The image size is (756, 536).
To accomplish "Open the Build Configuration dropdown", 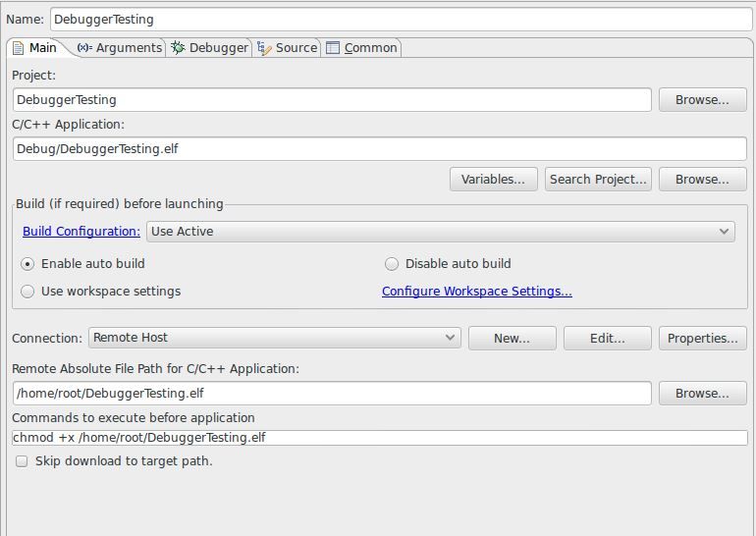I will [x=440, y=232].
